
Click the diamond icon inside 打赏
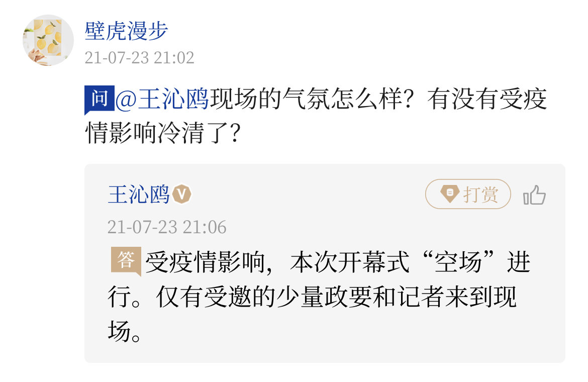pos(449,194)
